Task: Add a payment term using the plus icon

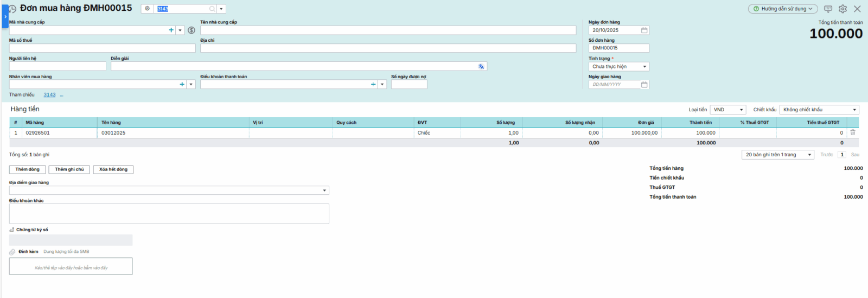Action: point(373,85)
